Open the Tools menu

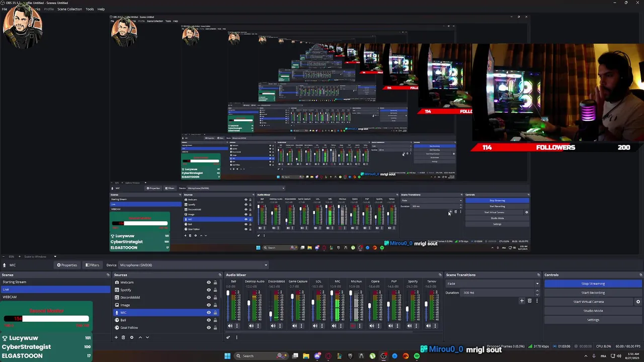[x=90, y=9]
